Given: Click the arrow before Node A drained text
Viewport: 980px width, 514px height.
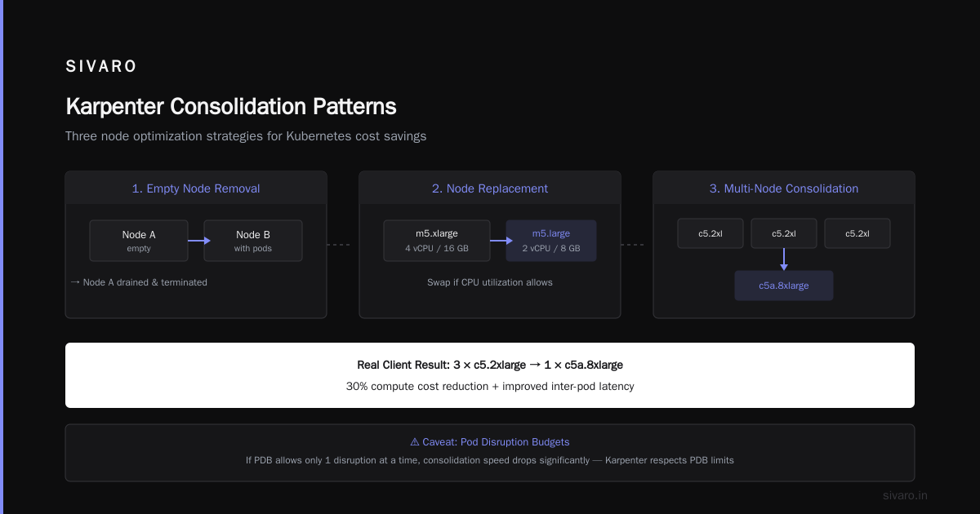Looking at the screenshot, I should point(75,282).
